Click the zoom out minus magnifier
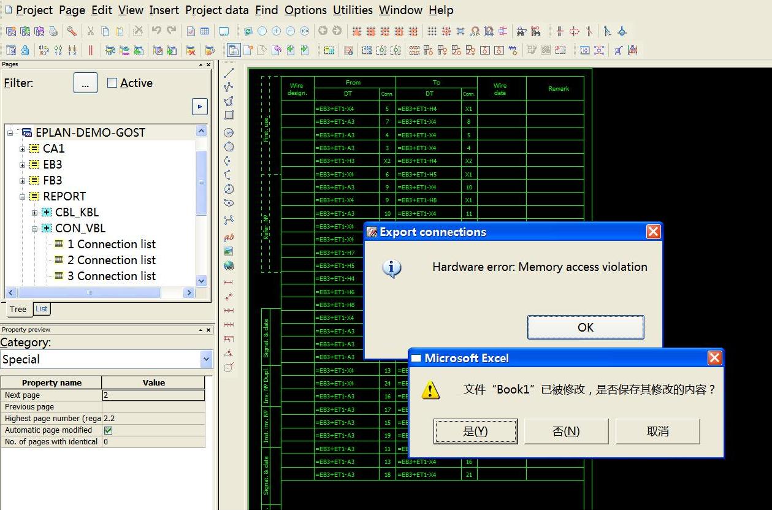The width and height of the screenshot is (772, 532). 290,31
